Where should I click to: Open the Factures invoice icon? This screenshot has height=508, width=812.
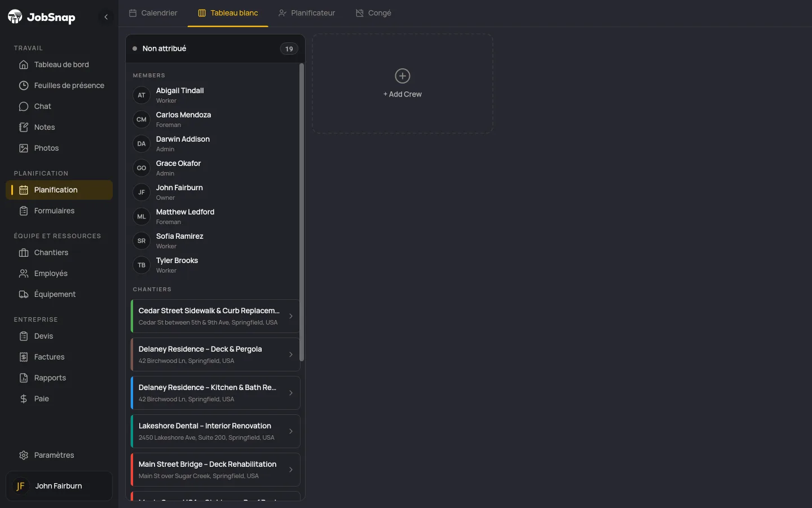click(x=24, y=357)
